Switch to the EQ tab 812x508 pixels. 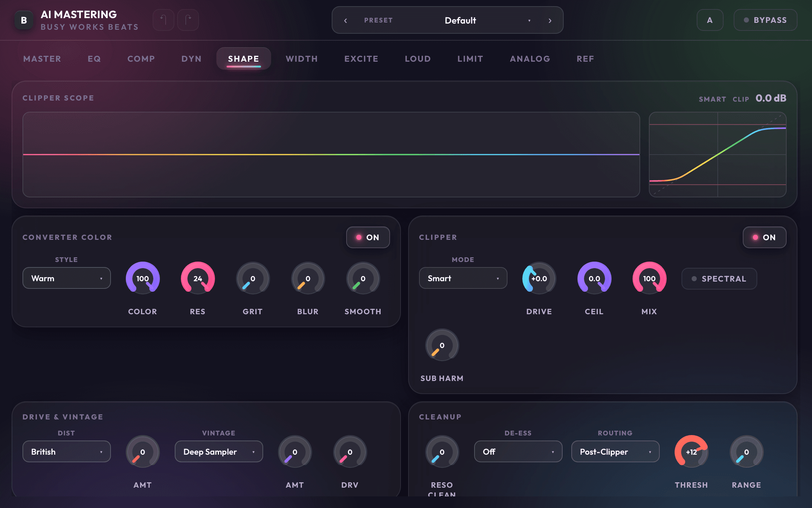pos(94,59)
